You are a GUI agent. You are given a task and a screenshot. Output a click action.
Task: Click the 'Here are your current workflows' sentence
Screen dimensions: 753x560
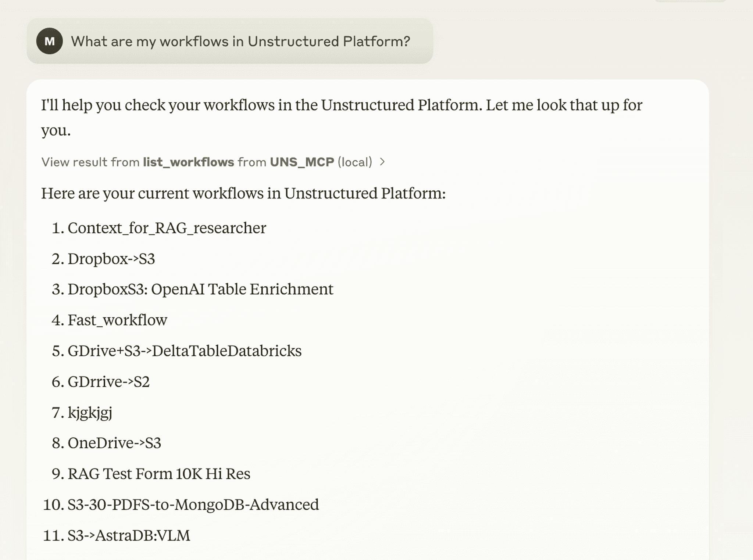(x=243, y=193)
